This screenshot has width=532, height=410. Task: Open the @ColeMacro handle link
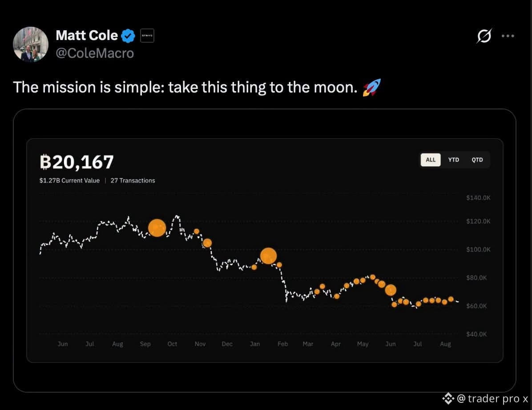click(x=95, y=53)
